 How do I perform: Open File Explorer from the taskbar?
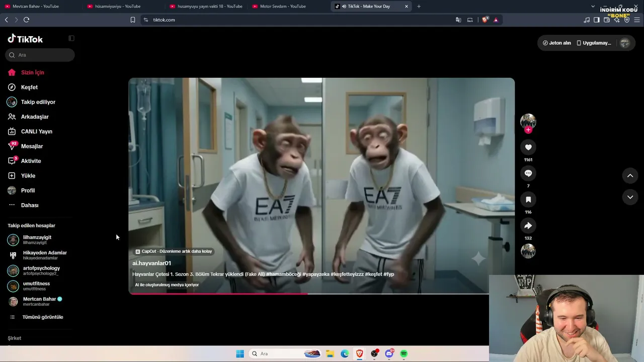[x=330, y=353]
